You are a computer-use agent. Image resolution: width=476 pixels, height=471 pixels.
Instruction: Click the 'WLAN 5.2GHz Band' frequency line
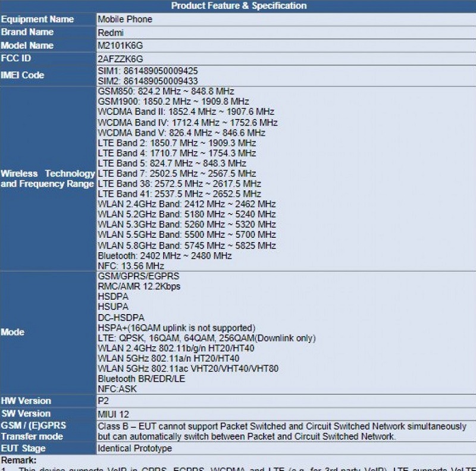click(x=187, y=214)
